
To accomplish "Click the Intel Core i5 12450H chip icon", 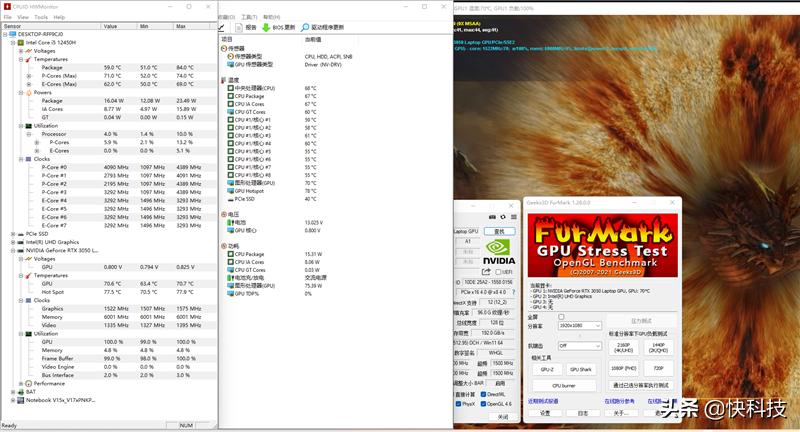I will pos(20,42).
